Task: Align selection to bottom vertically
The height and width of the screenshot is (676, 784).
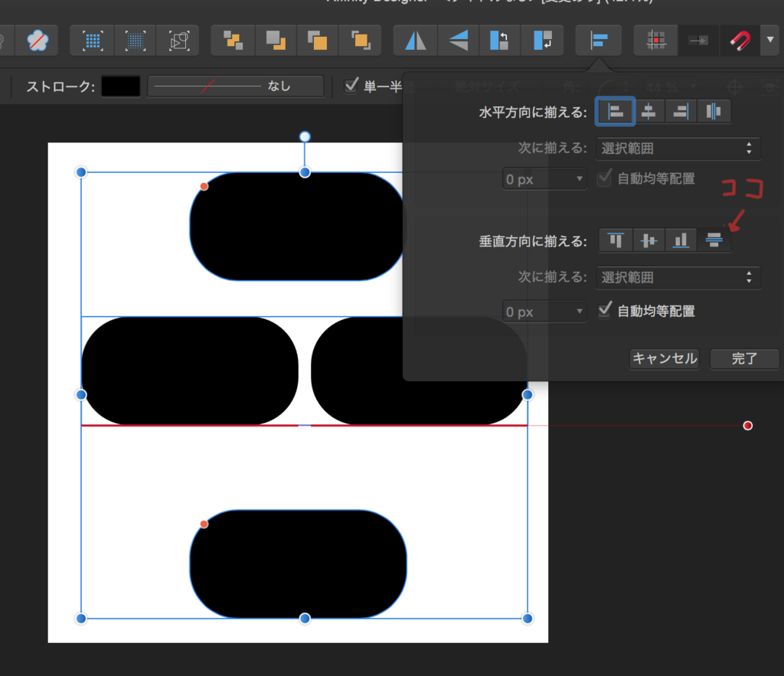Action: coord(681,240)
